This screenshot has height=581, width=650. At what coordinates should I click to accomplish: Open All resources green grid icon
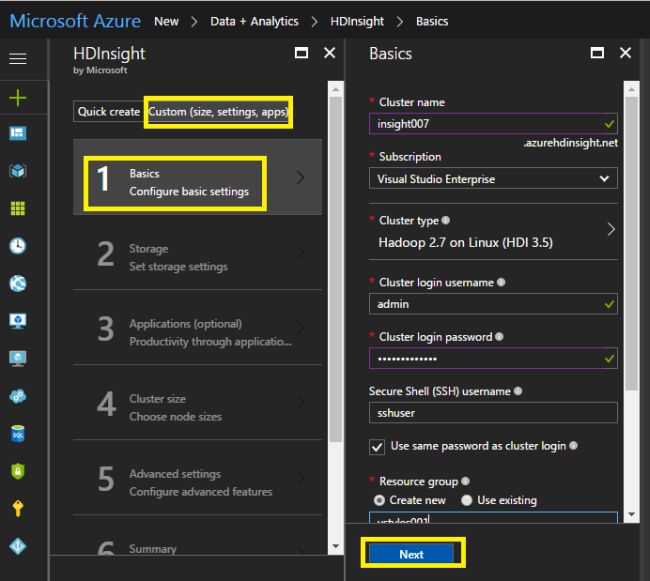point(18,208)
